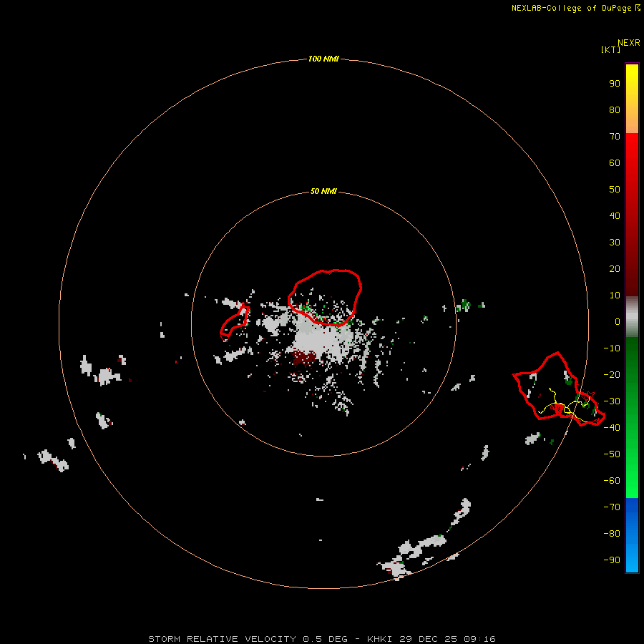Click the NEXR label above the color bar
Image resolution: width=644 pixels, height=644 pixels.
(x=629, y=43)
